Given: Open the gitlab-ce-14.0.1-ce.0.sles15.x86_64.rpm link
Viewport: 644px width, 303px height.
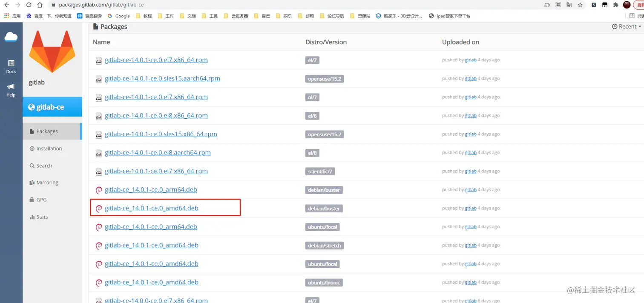Looking at the screenshot, I should coord(161,134).
